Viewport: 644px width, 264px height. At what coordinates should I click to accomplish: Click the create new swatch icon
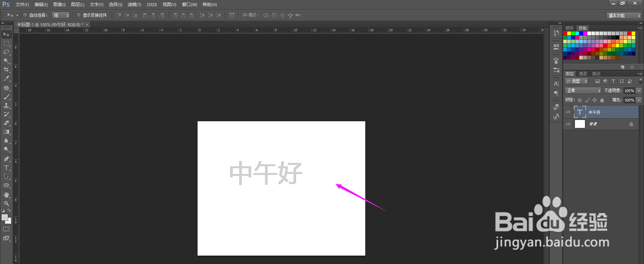623,67
